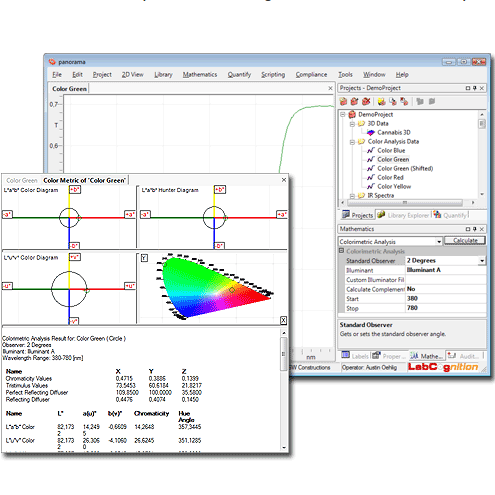Open the Library menu
The height and width of the screenshot is (495, 495).
(163, 75)
